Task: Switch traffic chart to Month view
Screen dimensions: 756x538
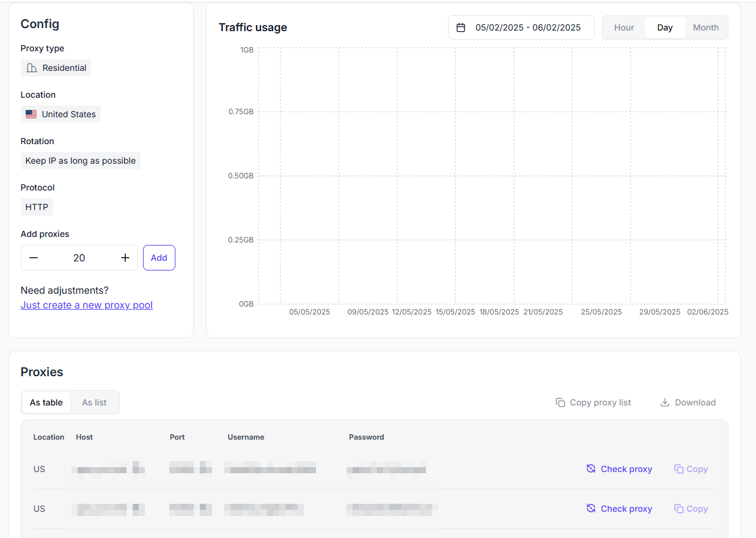Action: click(x=706, y=27)
